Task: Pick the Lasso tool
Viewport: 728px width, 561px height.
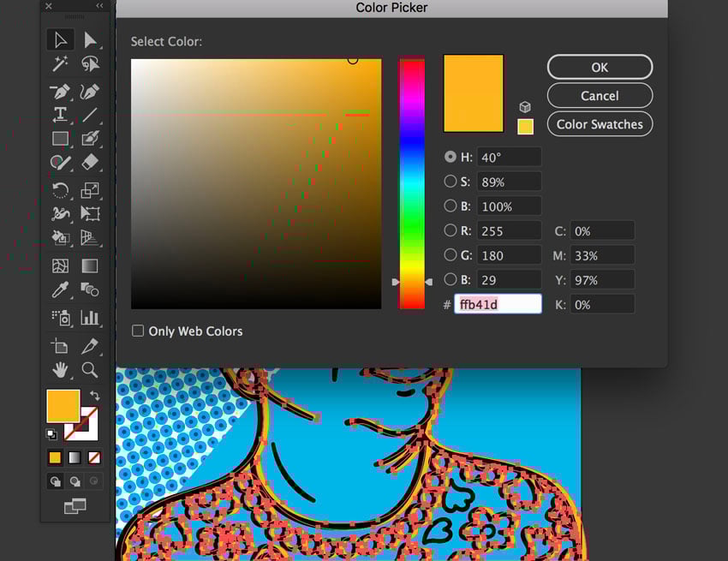Action: tap(90, 63)
